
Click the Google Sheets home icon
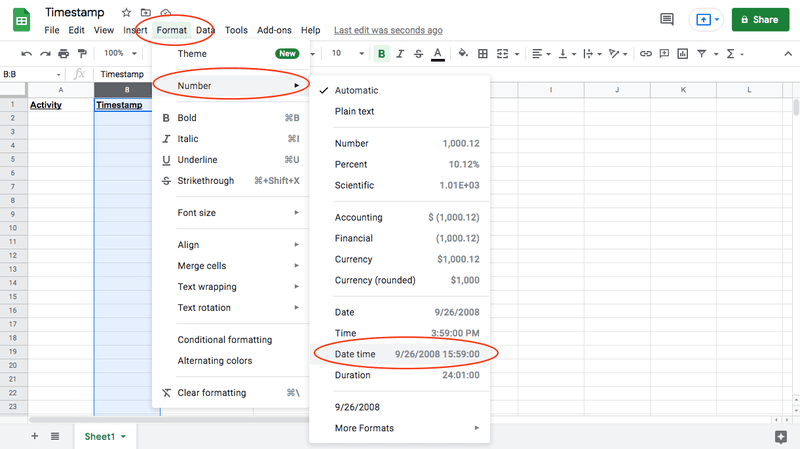[x=21, y=20]
